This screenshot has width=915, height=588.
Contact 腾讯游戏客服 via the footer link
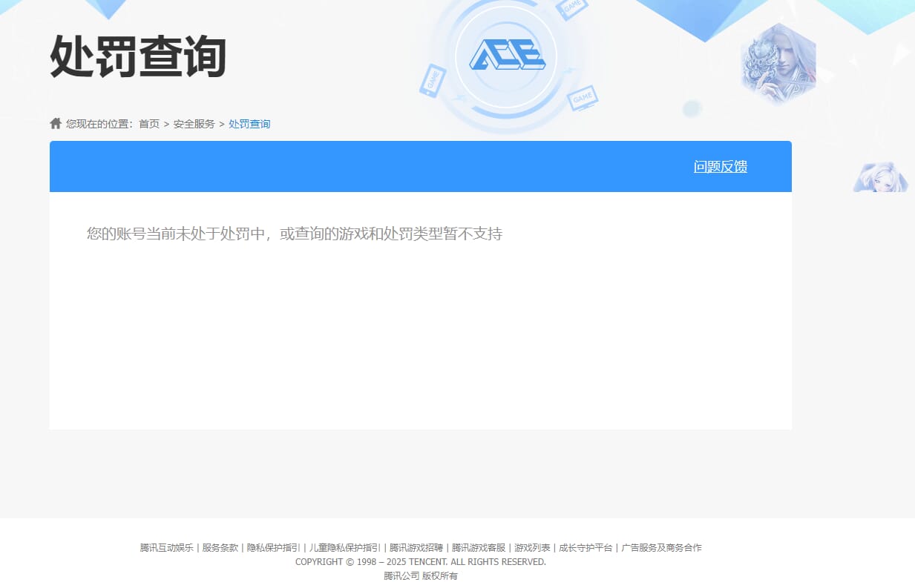(479, 548)
